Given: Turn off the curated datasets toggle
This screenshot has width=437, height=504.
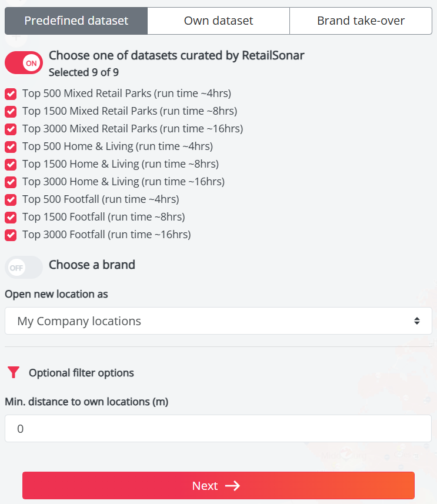Looking at the screenshot, I should coord(24,63).
